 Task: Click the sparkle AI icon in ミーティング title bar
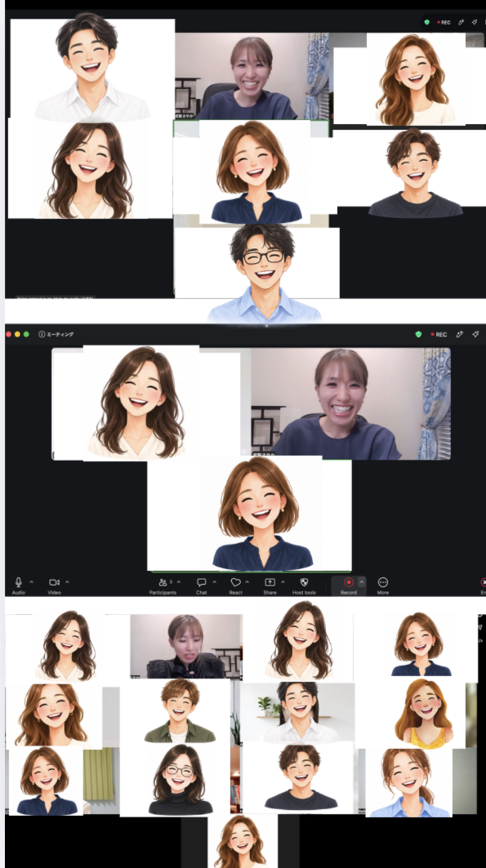[x=475, y=334]
